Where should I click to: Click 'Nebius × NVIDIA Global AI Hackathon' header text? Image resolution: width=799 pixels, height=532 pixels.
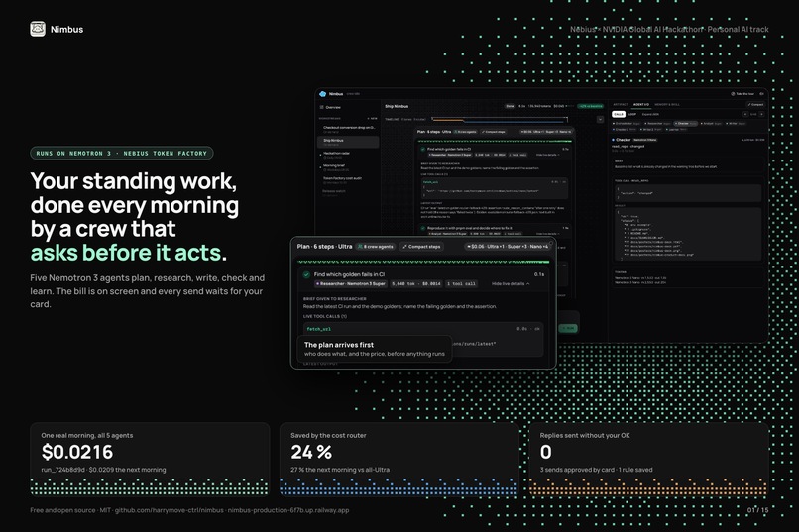coord(636,29)
